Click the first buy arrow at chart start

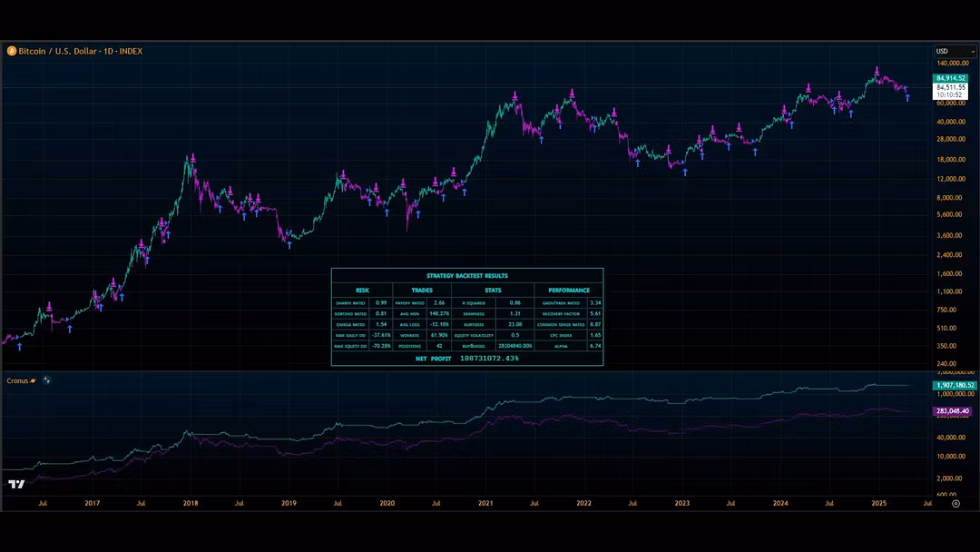(19, 346)
